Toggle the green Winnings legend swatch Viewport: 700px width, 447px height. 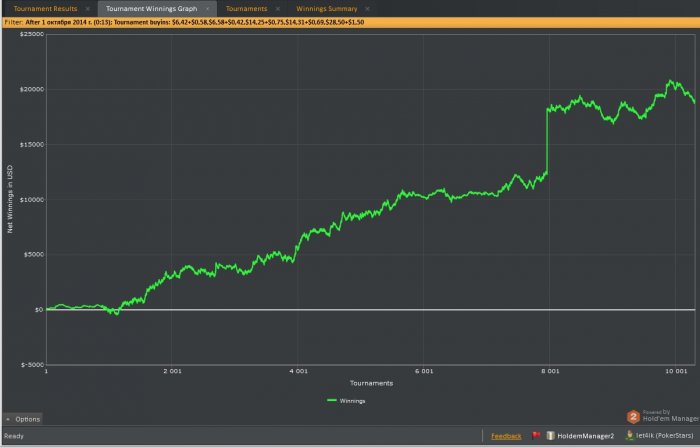coord(332,400)
